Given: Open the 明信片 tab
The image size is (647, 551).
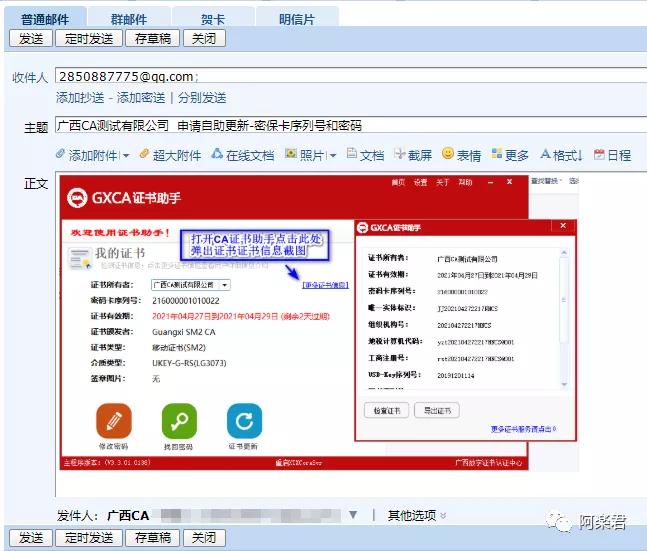Looking at the screenshot, I should click(297, 19).
